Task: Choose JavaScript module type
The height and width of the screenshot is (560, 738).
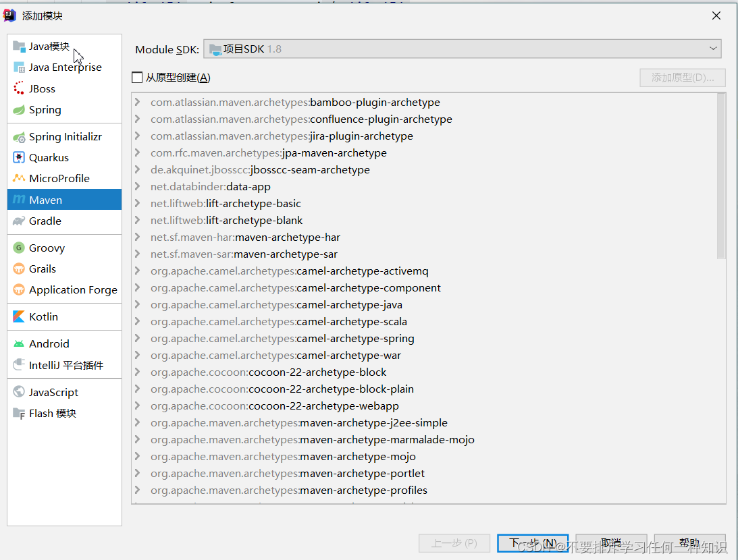Action: (x=64, y=392)
